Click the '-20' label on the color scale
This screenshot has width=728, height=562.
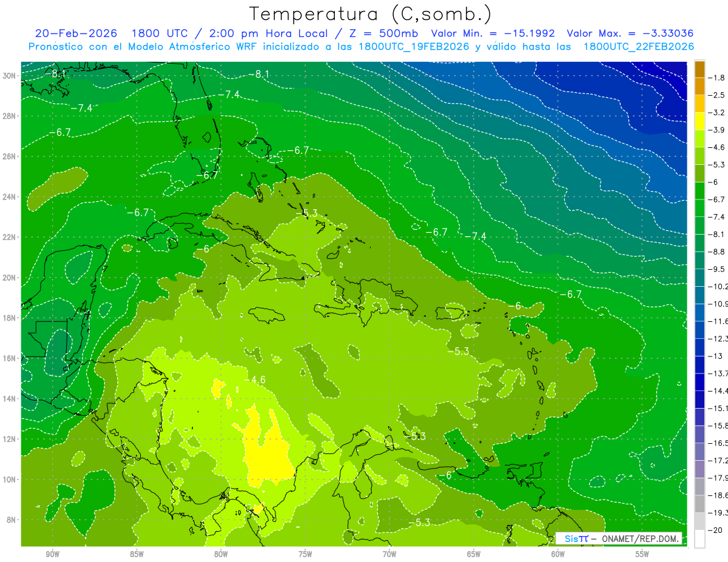click(716, 530)
